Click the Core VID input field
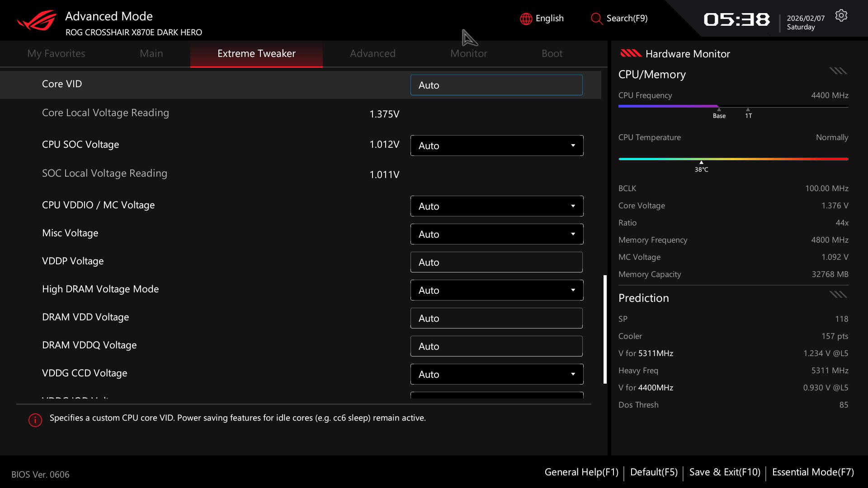This screenshot has height=488, width=868. [496, 85]
